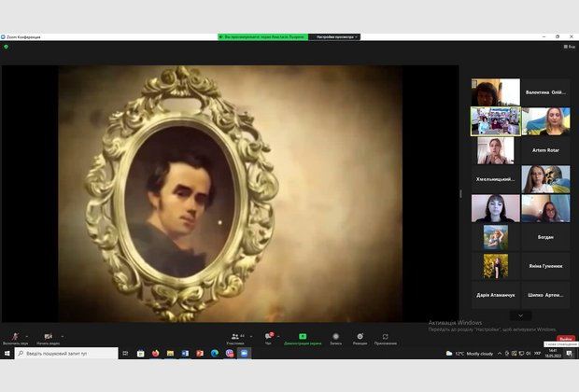The width and height of the screenshot is (579, 392).
Task: Open the view settings dropdown at top
Action: 336,36
